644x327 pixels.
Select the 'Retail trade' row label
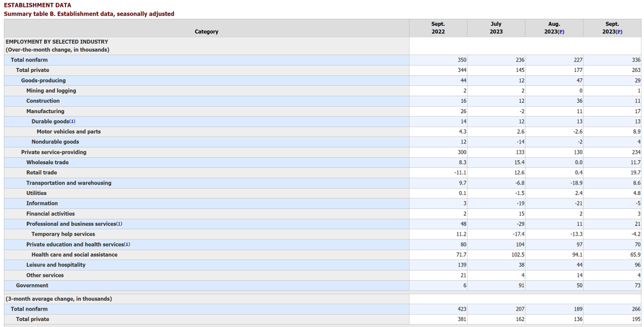point(42,172)
